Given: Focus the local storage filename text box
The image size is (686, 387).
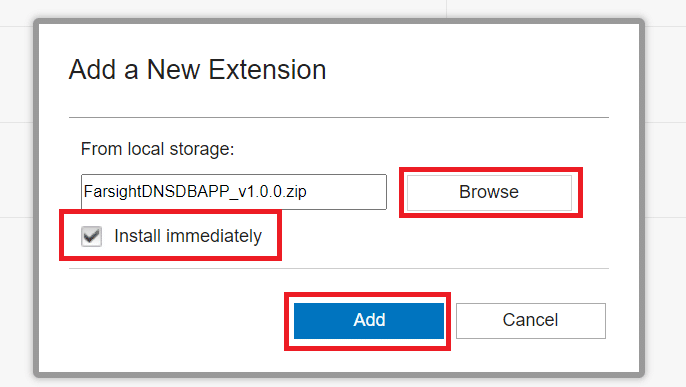Looking at the screenshot, I should [x=234, y=192].
